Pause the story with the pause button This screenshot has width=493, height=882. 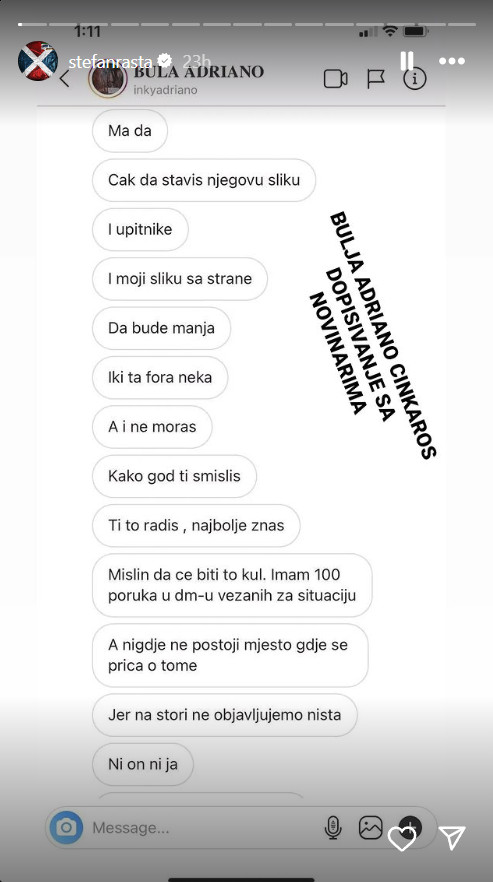pos(406,61)
